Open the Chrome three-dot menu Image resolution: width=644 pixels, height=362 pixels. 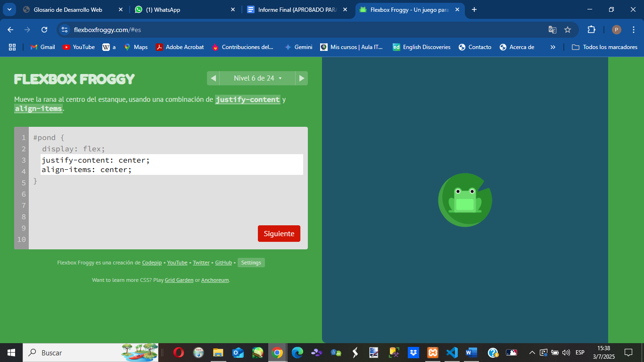(634, 30)
